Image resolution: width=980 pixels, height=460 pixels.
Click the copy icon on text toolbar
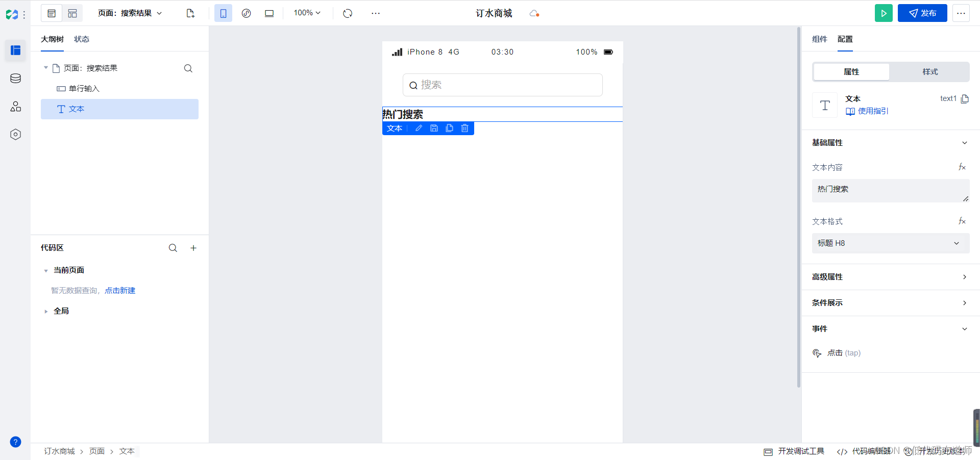(449, 129)
